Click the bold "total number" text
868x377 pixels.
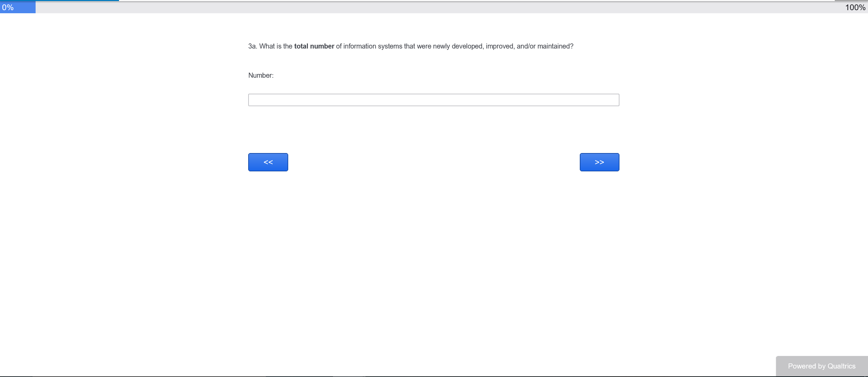(314, 46)
